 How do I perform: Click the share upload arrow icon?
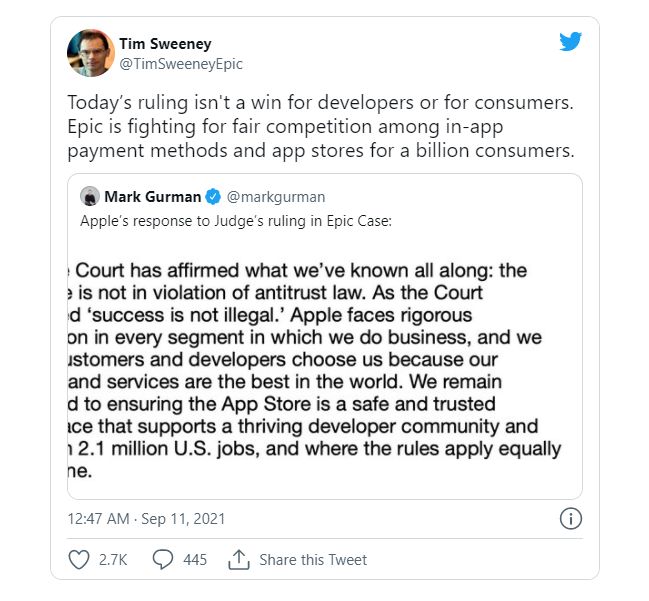[x=239, y=560]
